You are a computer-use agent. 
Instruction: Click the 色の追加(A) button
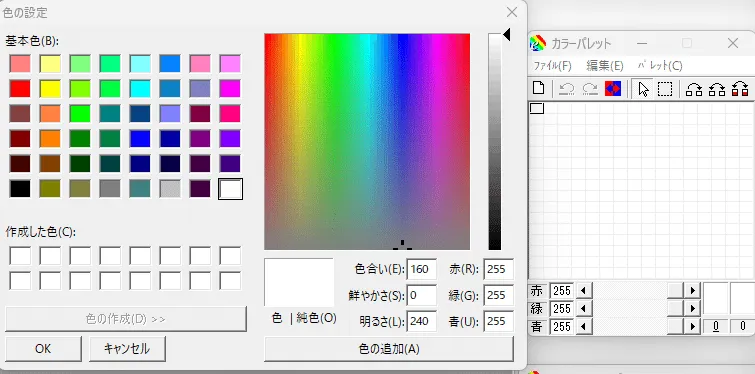389,349
